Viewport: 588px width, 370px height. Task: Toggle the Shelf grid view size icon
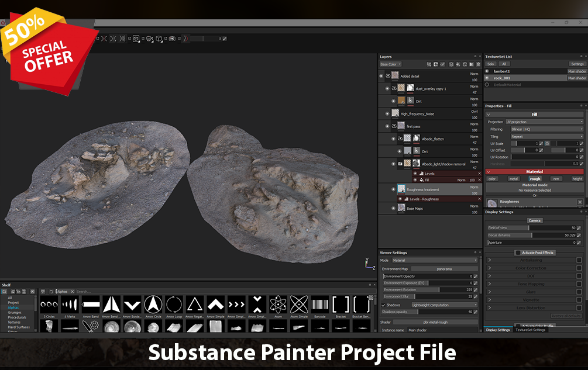371,298
